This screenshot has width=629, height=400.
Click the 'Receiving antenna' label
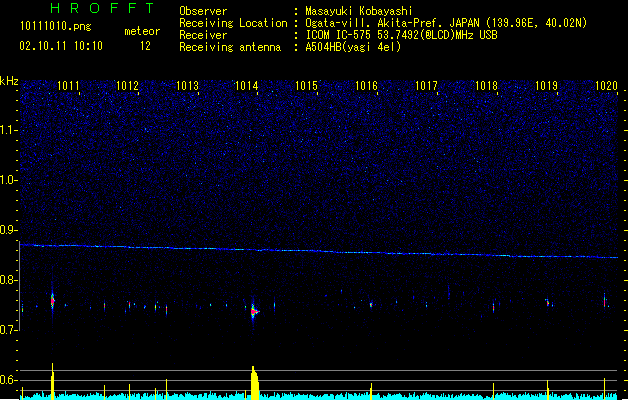(230, 47)
